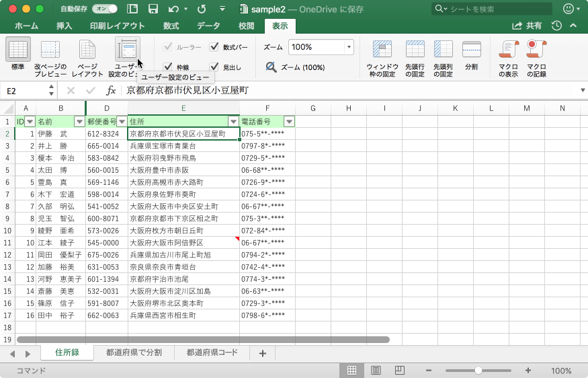The image size is (588, 378).
Task: Click zoom in plus button
Action: (x=528, y=371)
